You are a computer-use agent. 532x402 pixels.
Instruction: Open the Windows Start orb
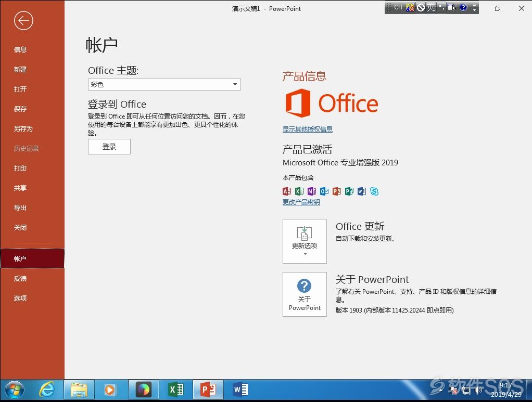[14, 390]
